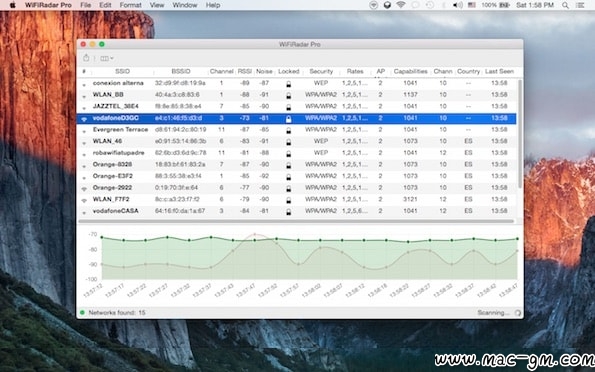The width and height of the screenshot is (595, 372).
Task: Sort by Last Seen column header
Action: 499,71
